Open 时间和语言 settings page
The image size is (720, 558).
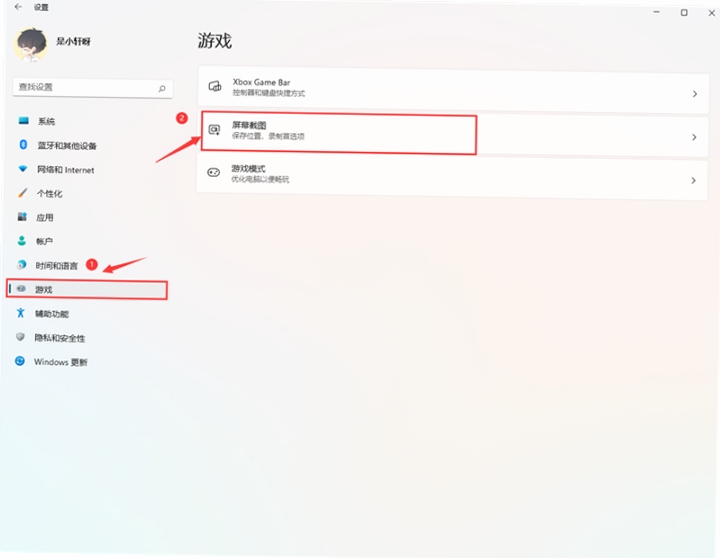point(56,265)
